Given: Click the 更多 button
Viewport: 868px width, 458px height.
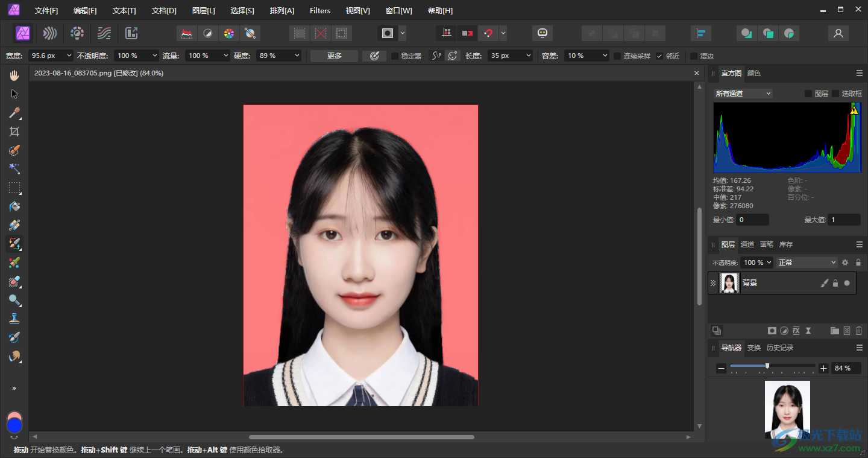Looking at the screenshot, I should pyautogui.click(x=335, y=56).
